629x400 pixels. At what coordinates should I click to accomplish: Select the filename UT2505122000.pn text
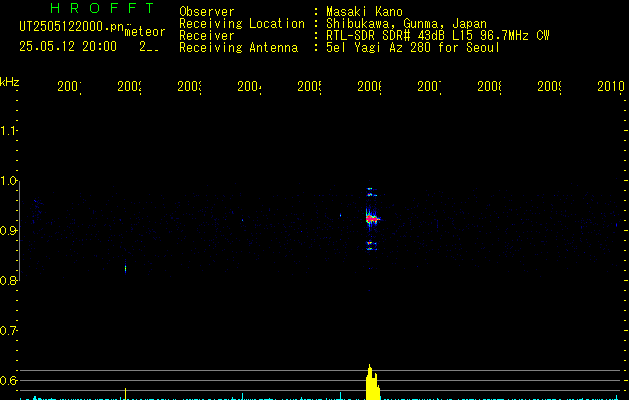pyautogui.click(x=72, y=27)
